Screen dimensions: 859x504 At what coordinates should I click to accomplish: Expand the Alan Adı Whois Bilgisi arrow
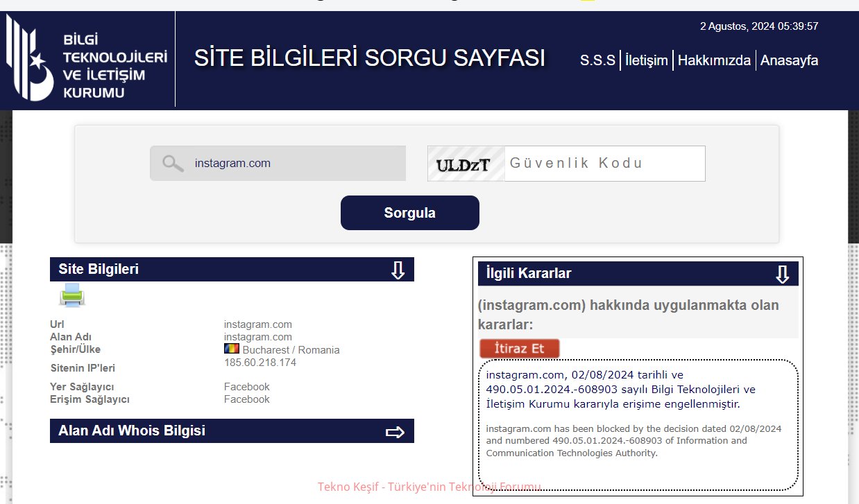pyautogui.click(x=395, y=432)
